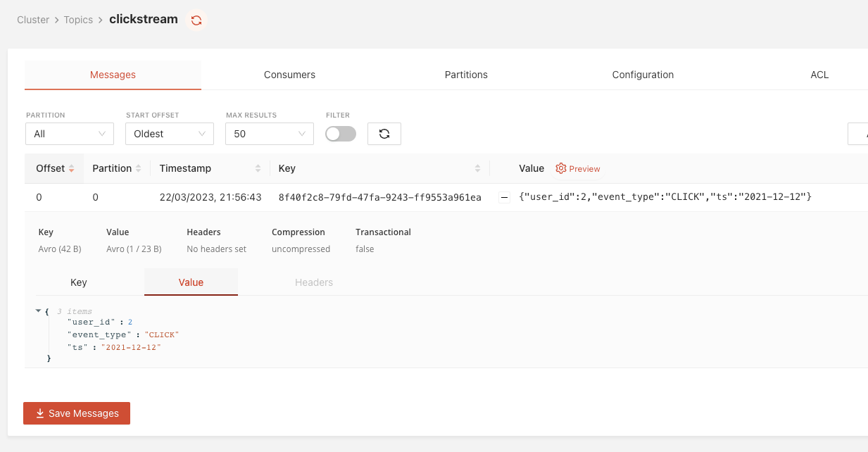The height and width of the screenshot is (452, 868).
Task: Click the Save Messages button
Action: point(76,413)
